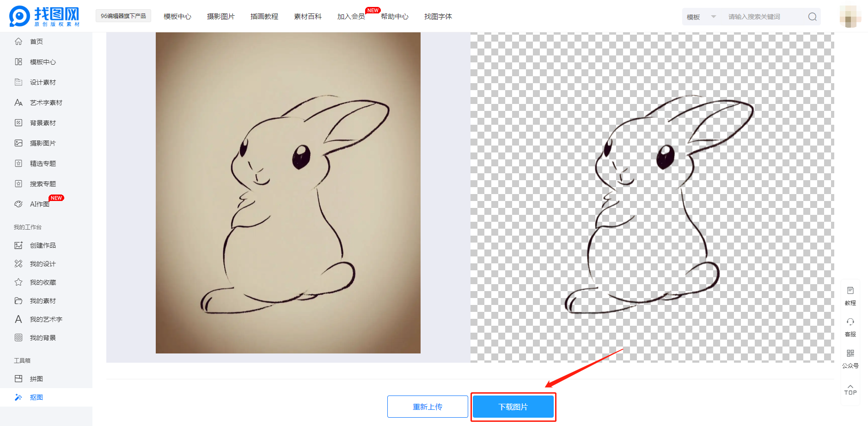Select 抠图 text in sidebar
The width and height of the screenshot is (868, 426).
coord(37,397)
